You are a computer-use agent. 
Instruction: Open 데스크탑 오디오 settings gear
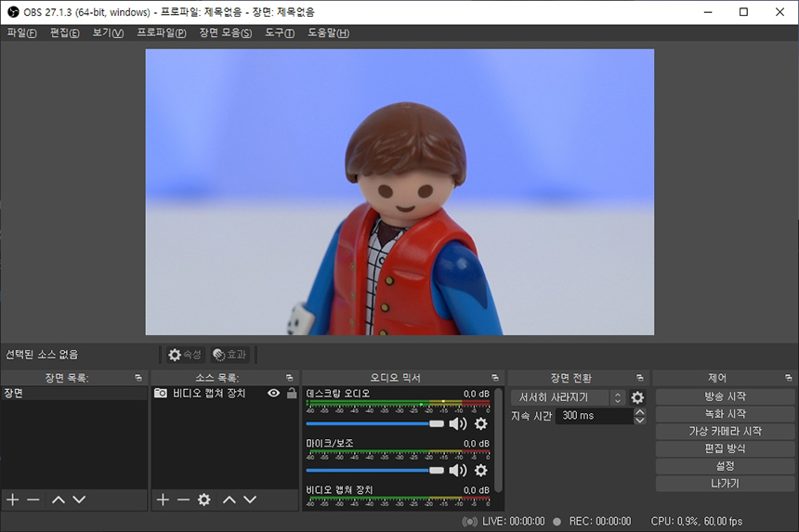coord(481,423)
